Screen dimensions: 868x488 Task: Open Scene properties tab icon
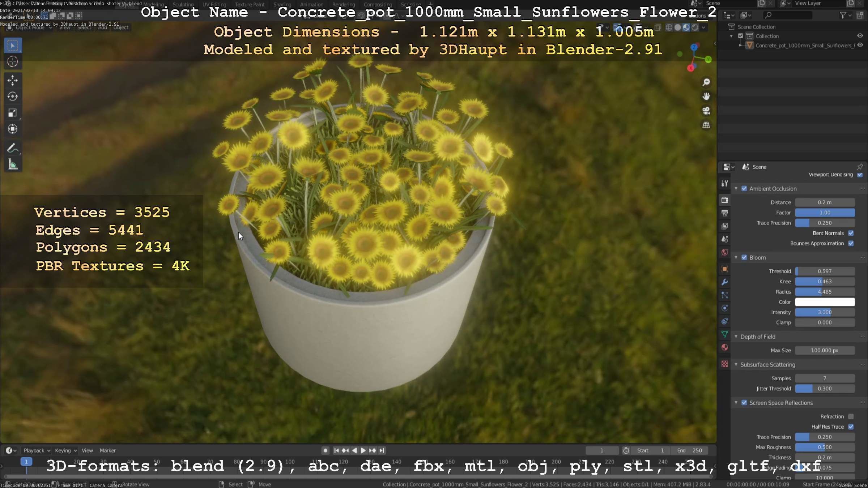pyautogui.click(x=724, y=239)
